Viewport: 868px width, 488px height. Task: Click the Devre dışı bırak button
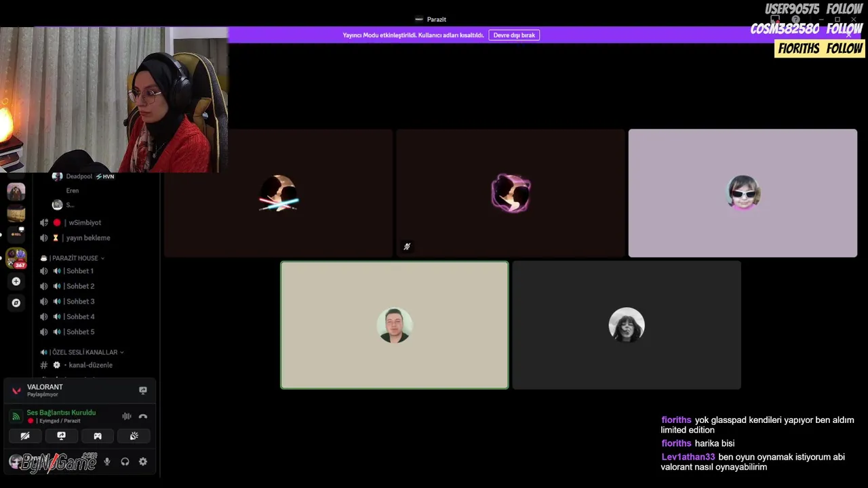point(514,35)
